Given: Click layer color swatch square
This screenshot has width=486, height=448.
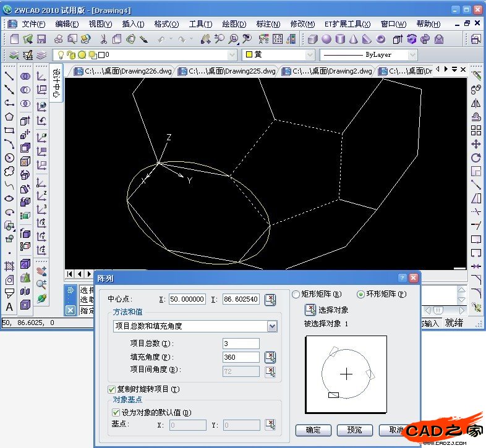Looking at the screenshot, I should pos(101,55).
